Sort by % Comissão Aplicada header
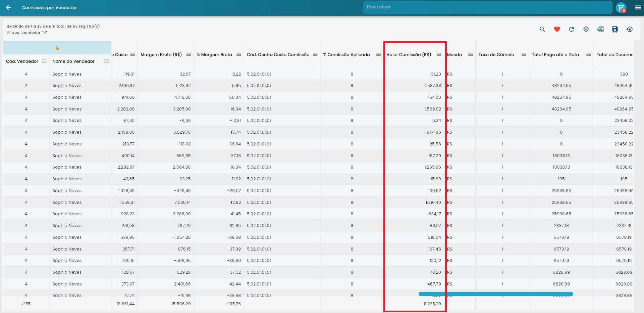Image resolution: width=644 pixels, height=313 pixels. click(x=346, y=54)
